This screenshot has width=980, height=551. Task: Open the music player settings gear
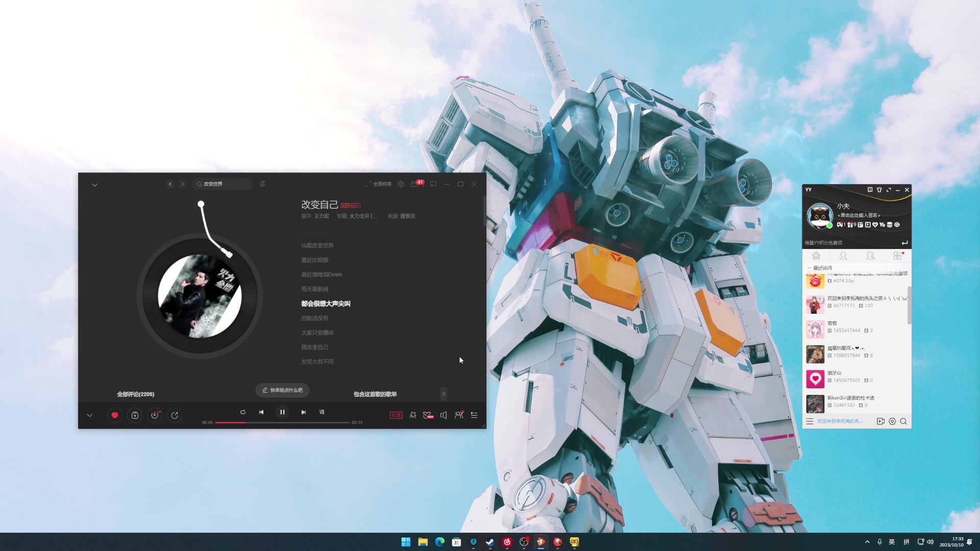[401, 184]
